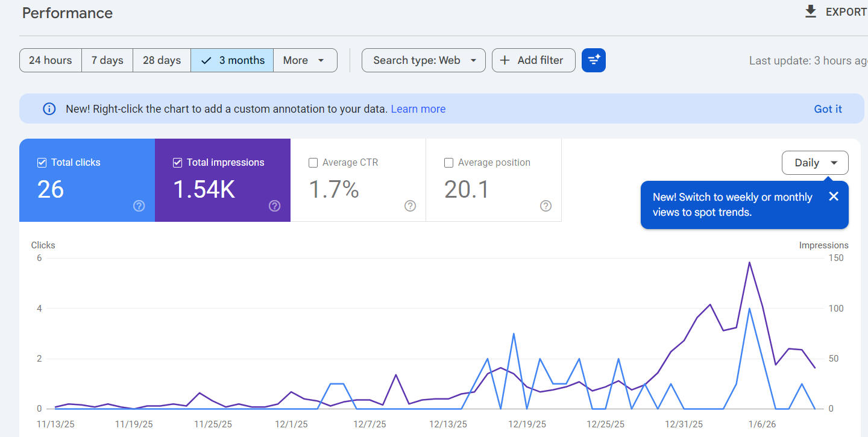Enable the Average CTR checkbox
Screen dimensions: 868x437
click(x=313, y=163)
